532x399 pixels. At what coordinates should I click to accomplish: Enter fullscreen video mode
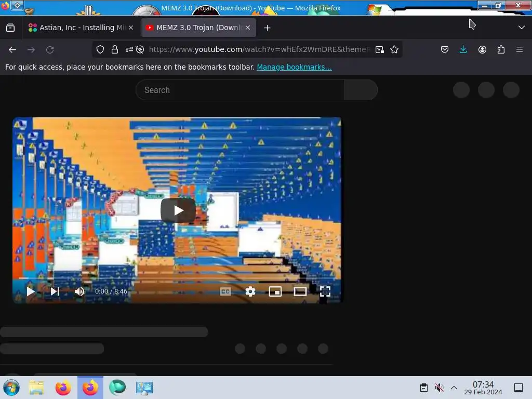325,291
